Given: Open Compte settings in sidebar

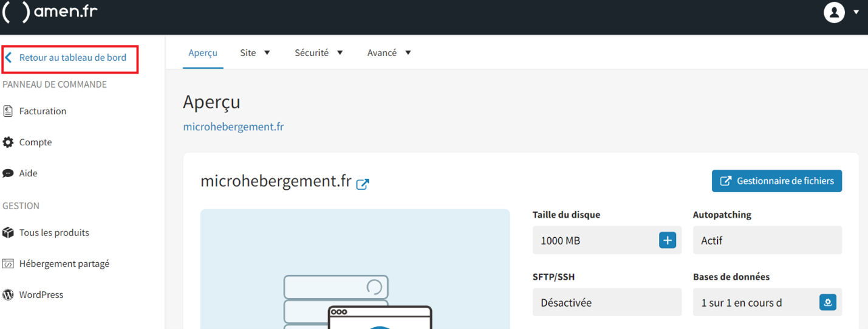Looking at the screenshot, I should pyautogui.click(x=35, y=142).
